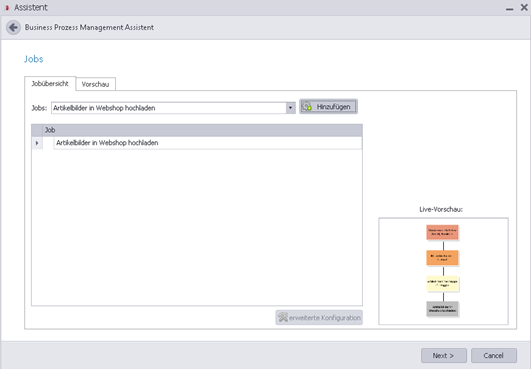Click 'Business Prozess Management Assistent' title
The width and height of the screenshot is (531, 369).
point(89,27)
